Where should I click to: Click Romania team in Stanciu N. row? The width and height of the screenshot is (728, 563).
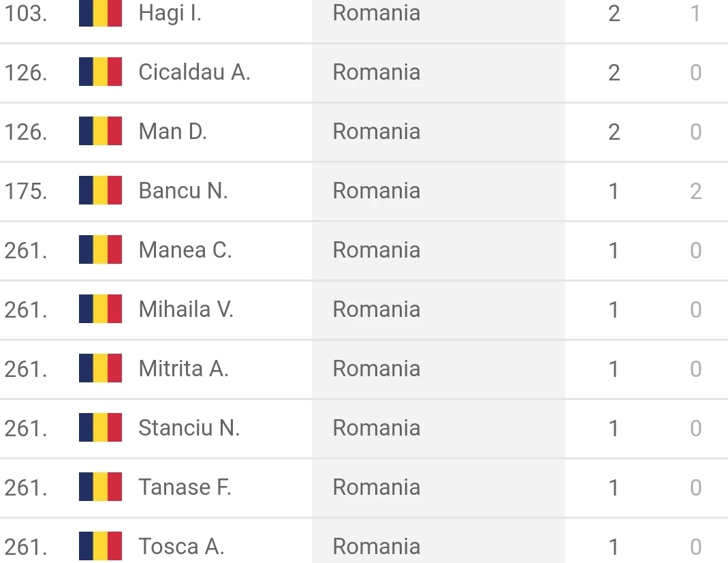click(377, 428)
